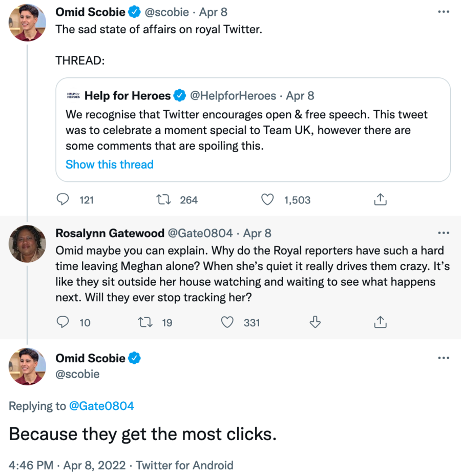Like Rosalynn Gatewood's tweet
The width and height of the screenshot is (461, 476).
pos(227,322)
